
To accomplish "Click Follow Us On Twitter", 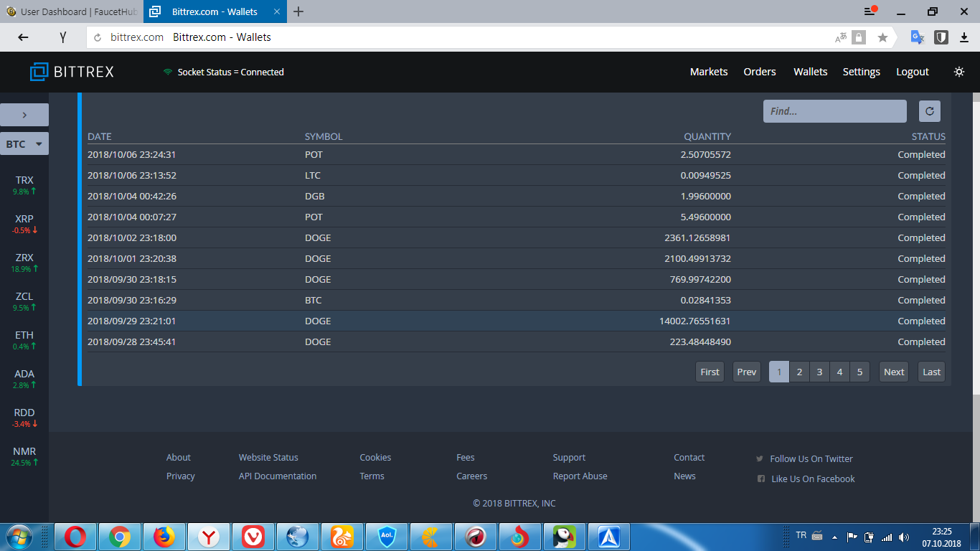I will click(804, 458).
